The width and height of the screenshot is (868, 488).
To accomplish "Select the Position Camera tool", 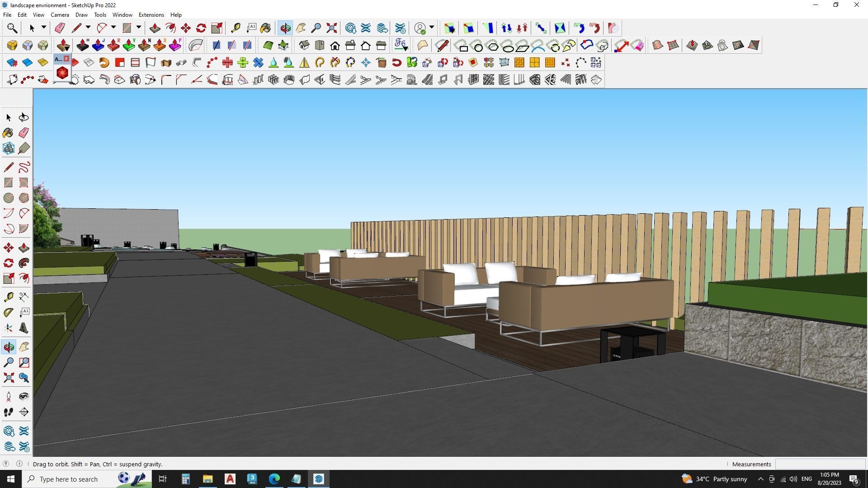I will coord(9,397).
